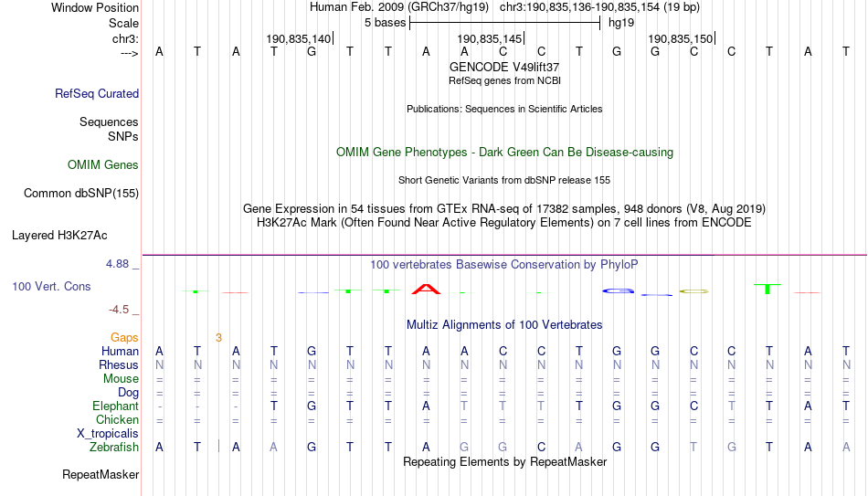Click the 4.88 upper conservation scale value
868x496 pixels.
pos(117,264)
